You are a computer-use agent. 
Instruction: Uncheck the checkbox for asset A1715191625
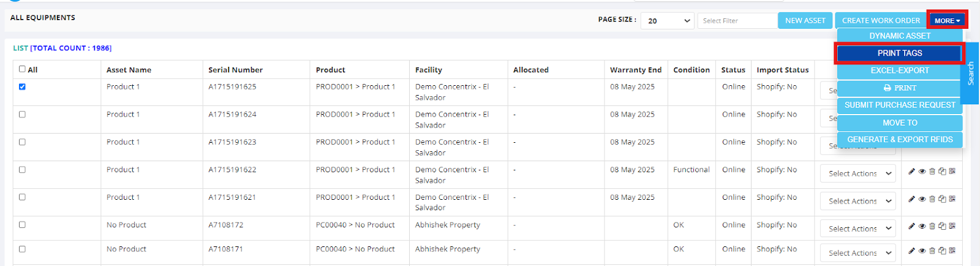[23, 87]
